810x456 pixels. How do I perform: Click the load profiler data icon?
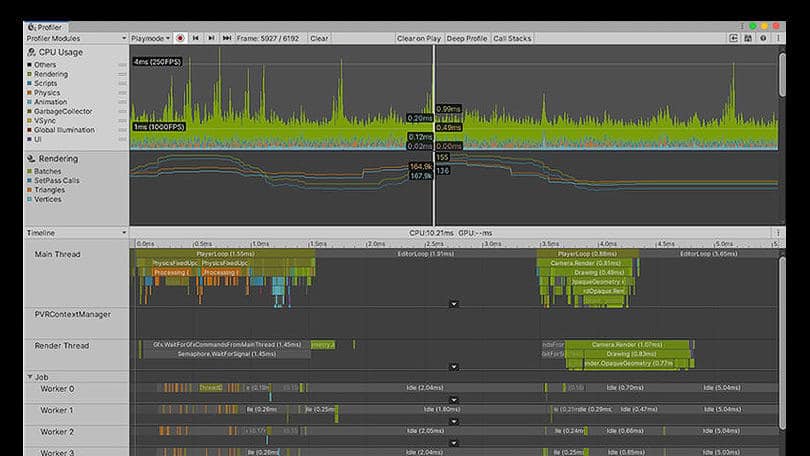click(x=733, y=38)
